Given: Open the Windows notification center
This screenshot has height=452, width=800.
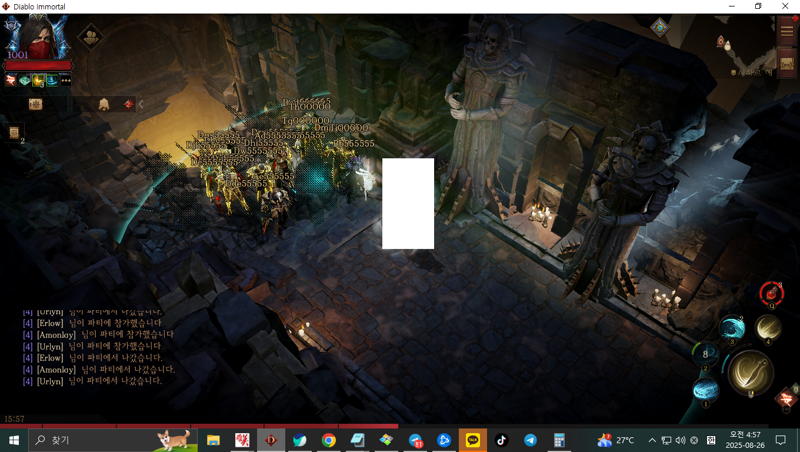Looking at the screenshot, I should 781,440.
